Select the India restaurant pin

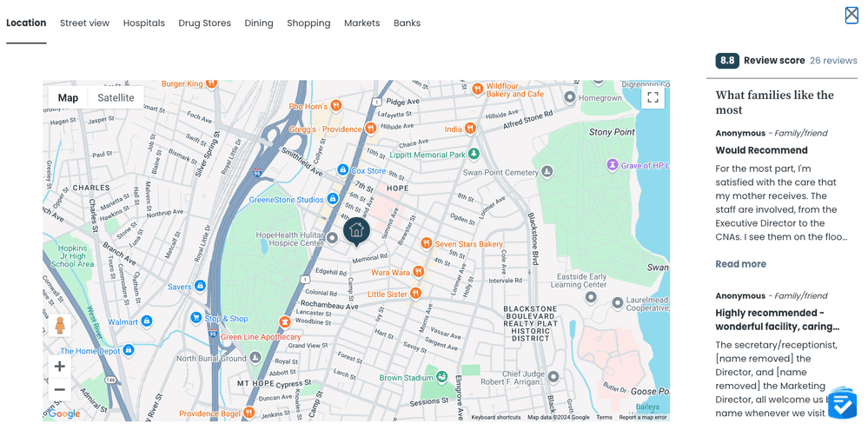470,129
